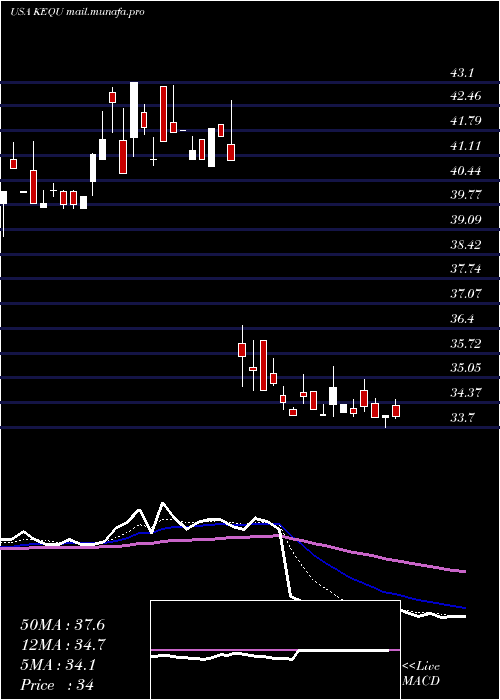Click the 50MA : 37.6 readout

(x=62, y=625)
